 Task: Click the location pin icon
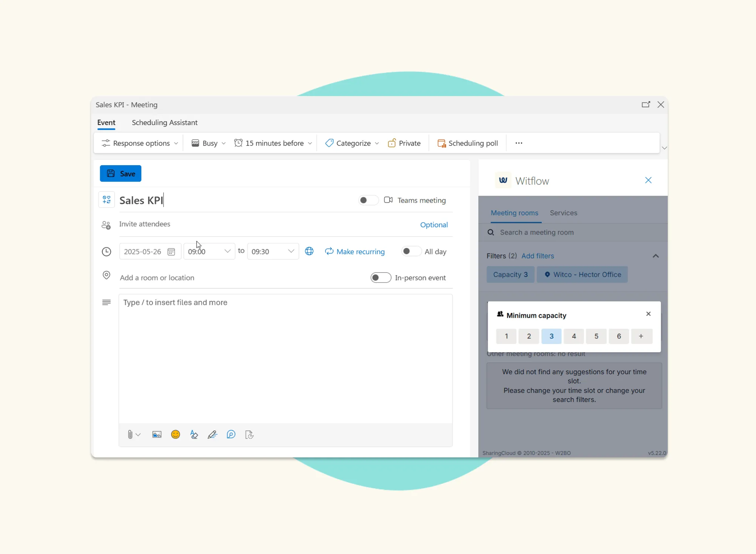tap(107, 275)
